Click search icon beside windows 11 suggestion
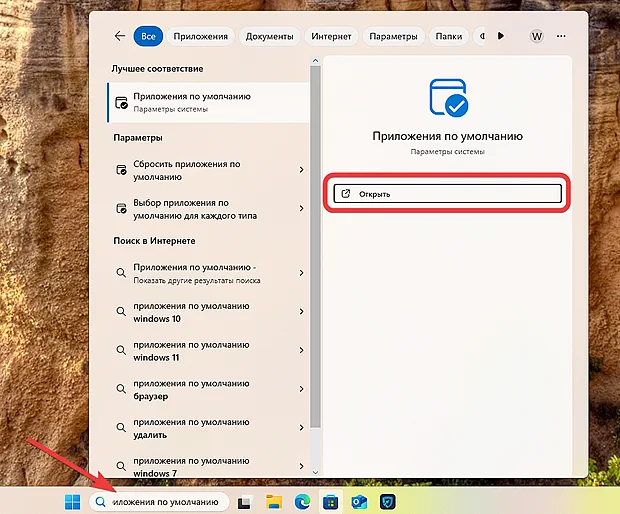The width and height of the screenshot is (620, 514). point(121,350)
